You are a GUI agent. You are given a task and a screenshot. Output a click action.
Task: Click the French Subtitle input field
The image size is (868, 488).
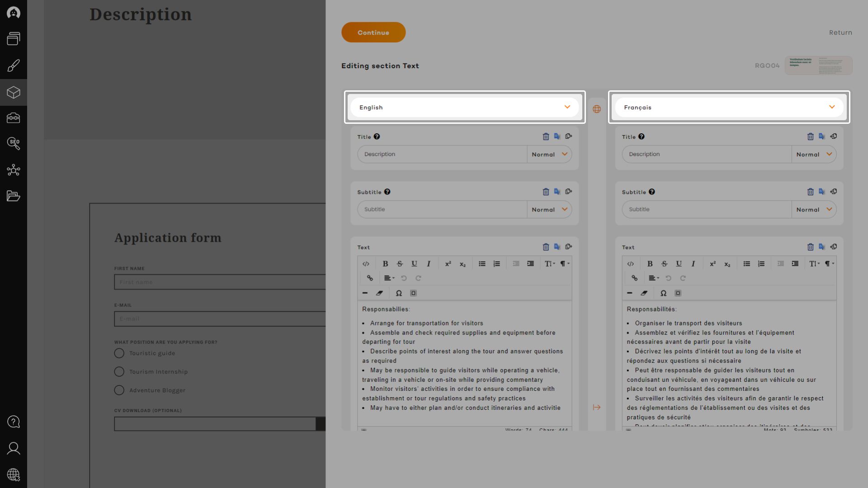pyautogui.click(x=706, y=210)
